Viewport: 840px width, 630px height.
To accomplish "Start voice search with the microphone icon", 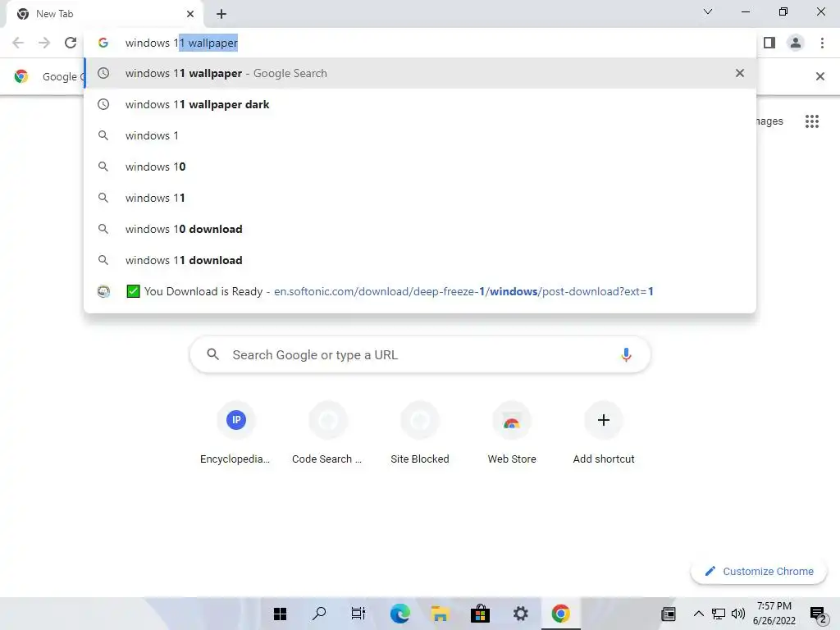I will [x=626, y=354].
